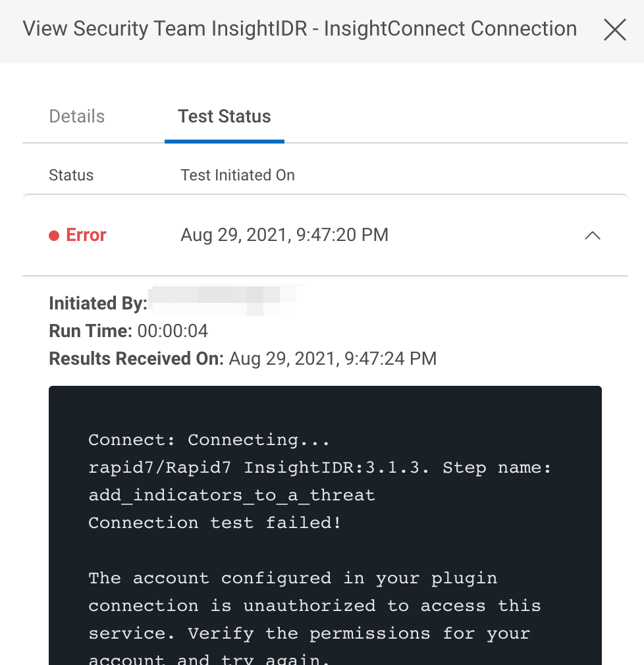Switch to the Details tab
644x665 pixels.
[77, 117]
